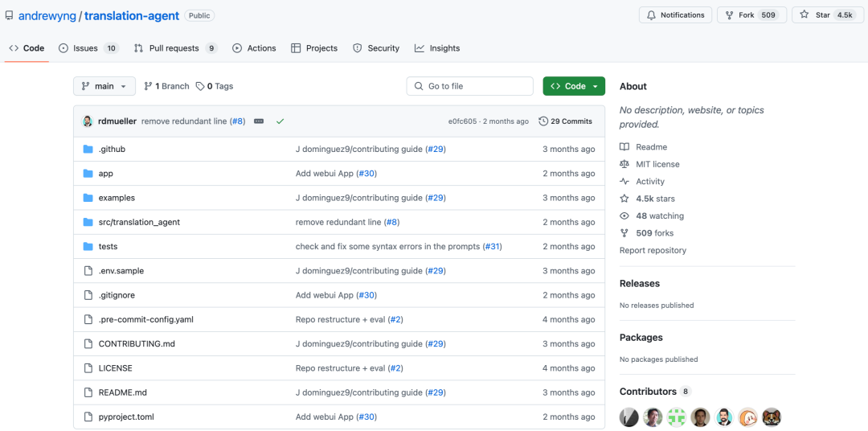Click the .github folder icon
This screenshot has height=431, width=868.
88,149
